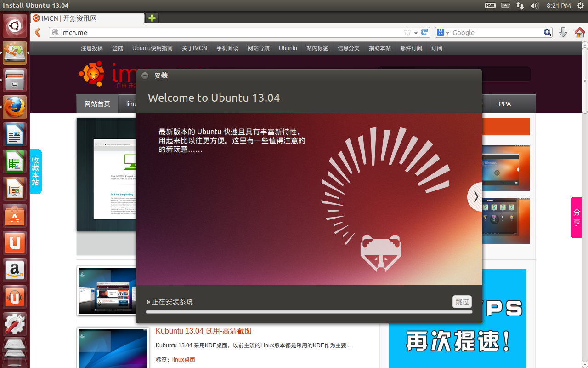Bookmark the page with star icon
The width and height of the screenshot is (588, 368).
[x=407, y=32]
